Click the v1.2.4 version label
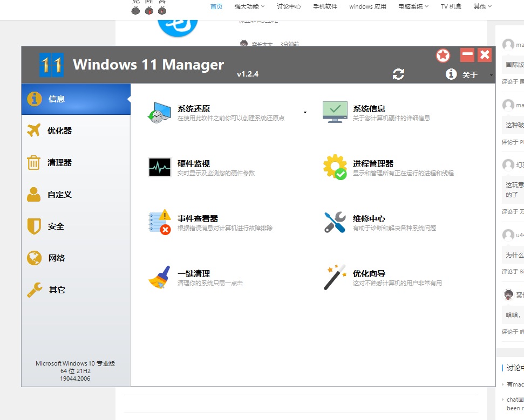This screenshot has width=524, height=420. tap(248, 74)
